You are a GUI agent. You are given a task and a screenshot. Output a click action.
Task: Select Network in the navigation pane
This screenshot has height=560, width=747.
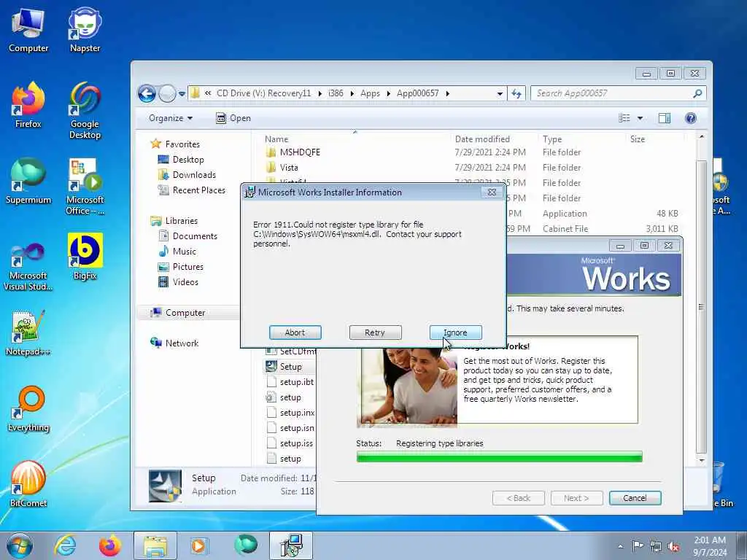[x=182, y=343]
